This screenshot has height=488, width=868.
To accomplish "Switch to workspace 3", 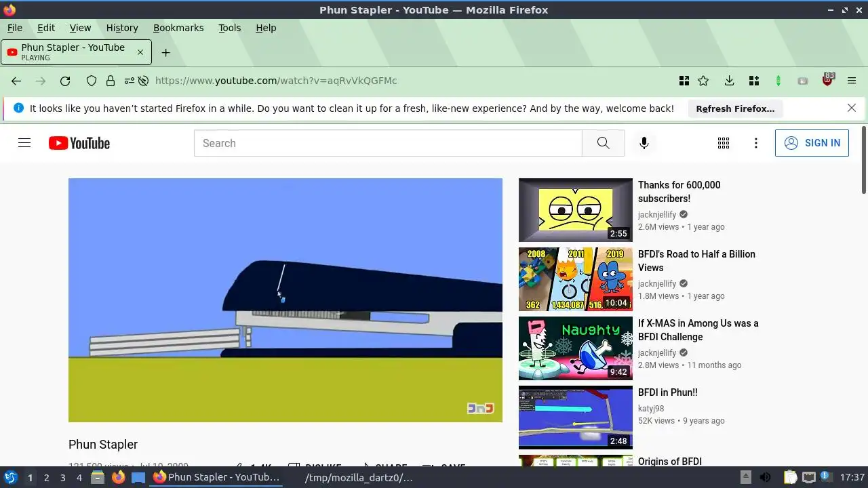I will coord(62,478).
